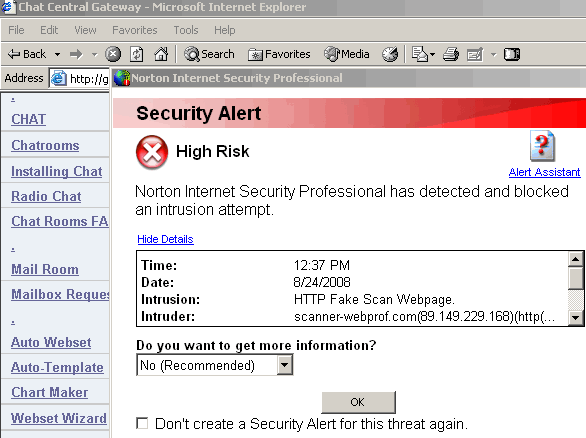
Task: Click the Date value 8/24/2008
Action: (322, 282)
